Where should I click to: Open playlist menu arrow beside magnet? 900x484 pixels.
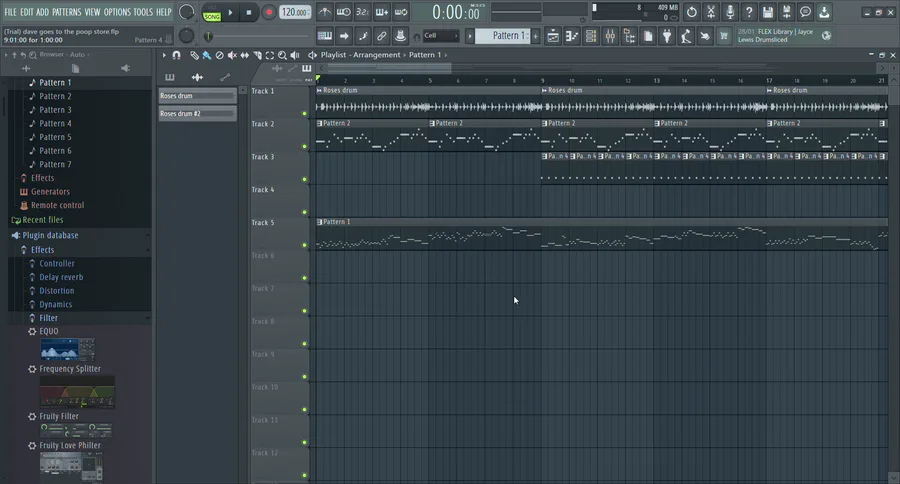164,55
